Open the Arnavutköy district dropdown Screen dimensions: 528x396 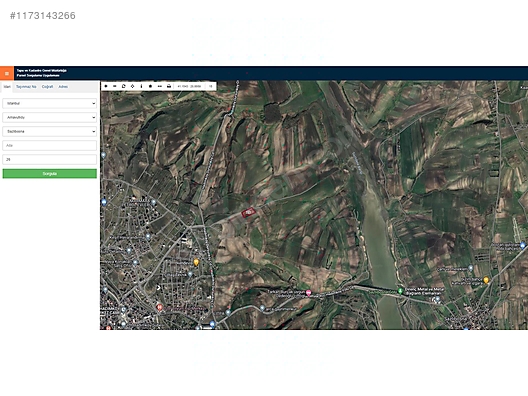50,118
